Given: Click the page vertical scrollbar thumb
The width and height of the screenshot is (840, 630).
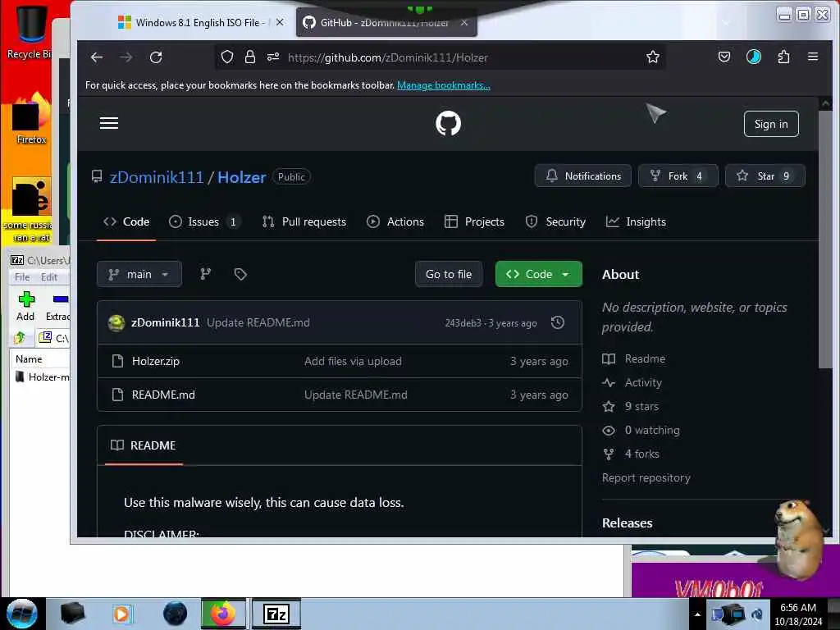Looking at the screenshot, I should click(825, 239).
